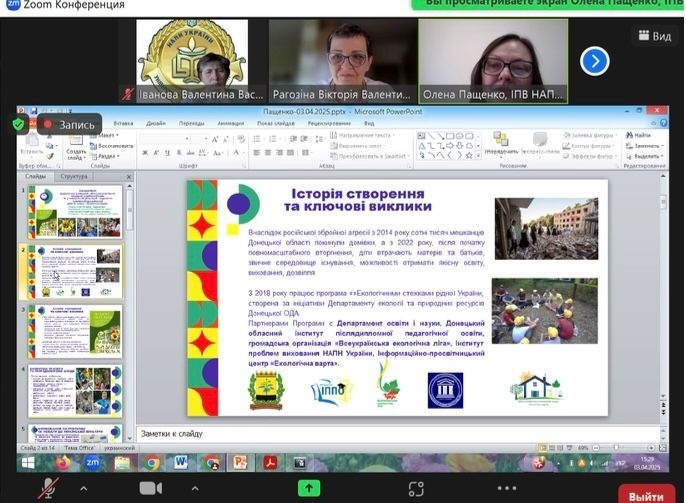Click in the Заметки к слайду notes field
686x503 pixels.
click(x=400, y=433)
